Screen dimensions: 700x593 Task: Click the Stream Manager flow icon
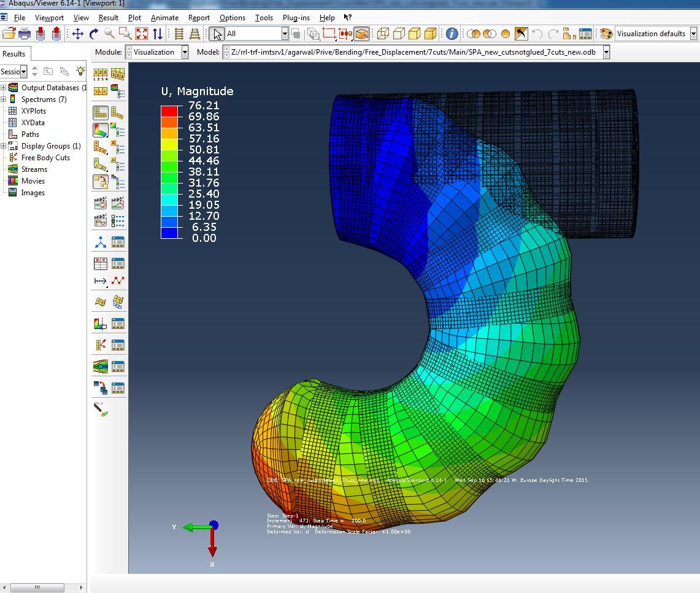pyautogui.click(x=101, y=366)
